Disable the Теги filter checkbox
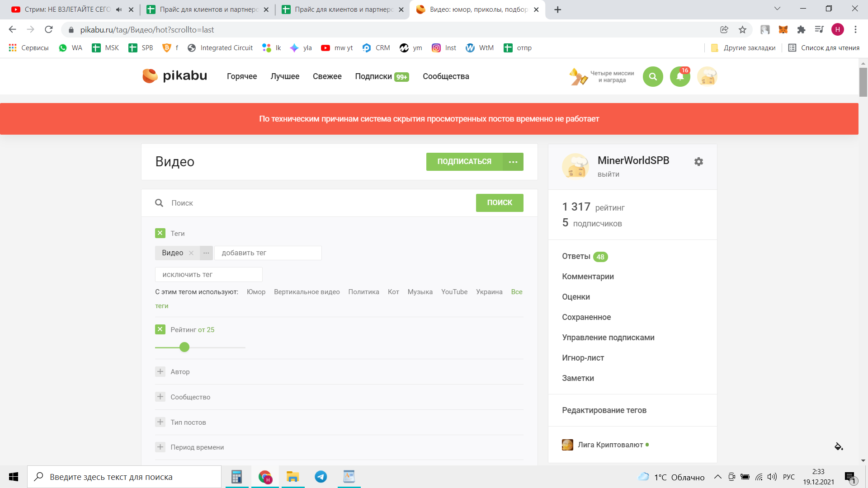The height and width of the screenshot is (488, 868). pos(160,233)
